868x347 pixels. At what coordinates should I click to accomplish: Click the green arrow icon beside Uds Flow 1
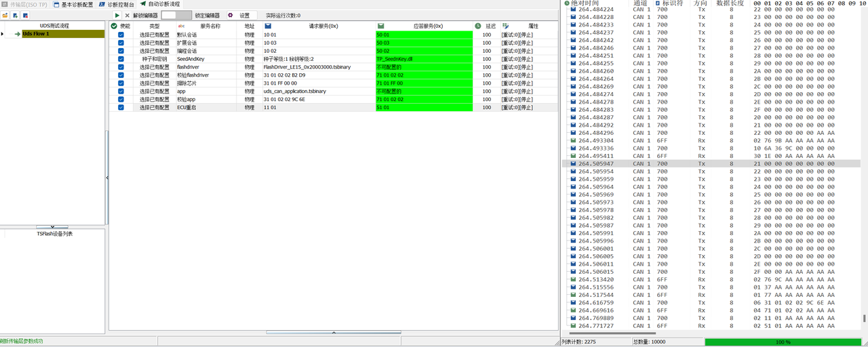18,34
